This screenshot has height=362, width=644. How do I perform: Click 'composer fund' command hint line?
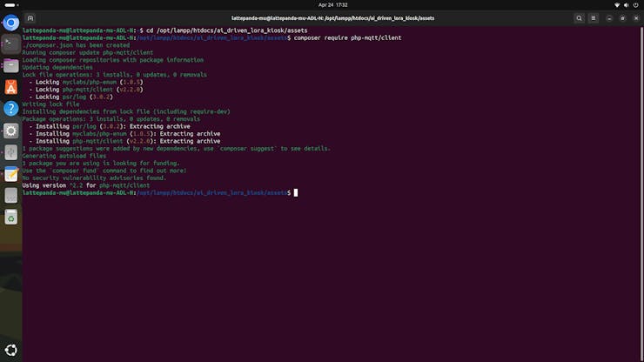pyautogui.click(x=104, y=171)
